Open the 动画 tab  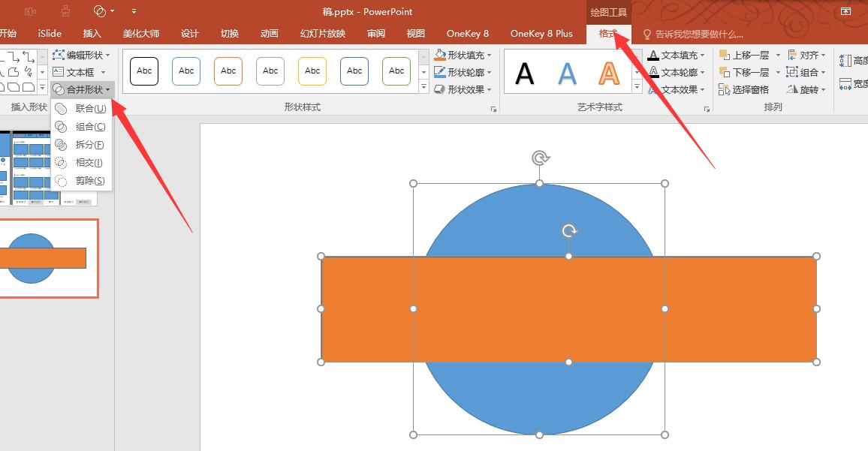tap(269, 34)
